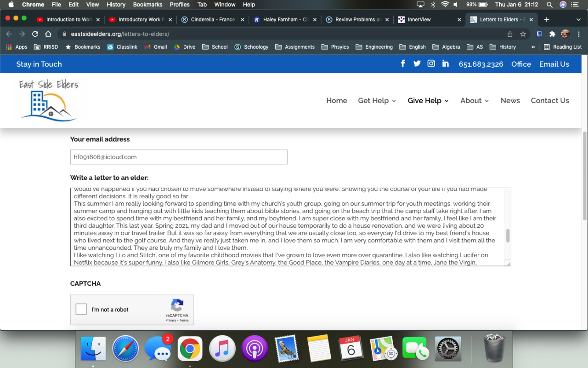Open the Schoology bookmark
This screenshot has height=368, width=588.
pos(251,47)
